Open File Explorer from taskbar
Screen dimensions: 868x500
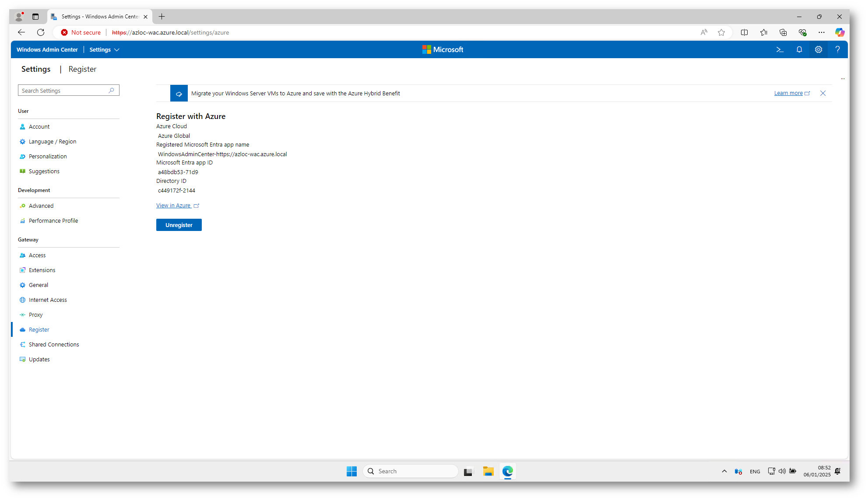point(488,472)
